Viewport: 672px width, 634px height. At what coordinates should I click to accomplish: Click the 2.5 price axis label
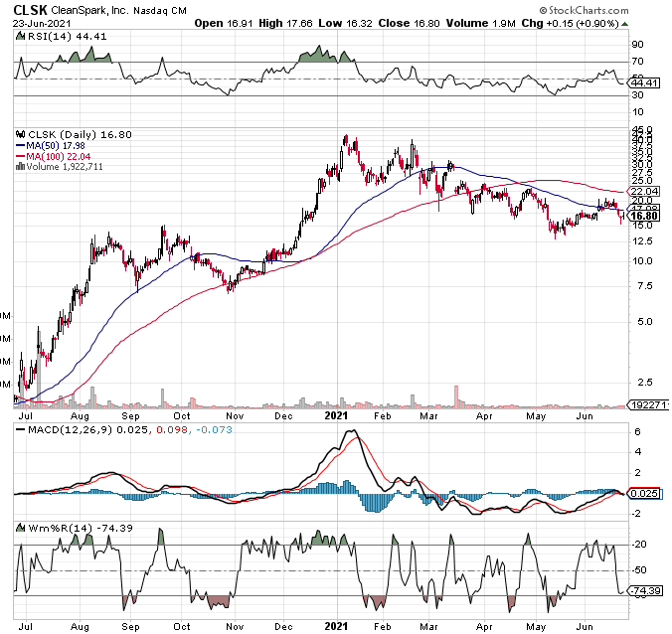[645, 383]
